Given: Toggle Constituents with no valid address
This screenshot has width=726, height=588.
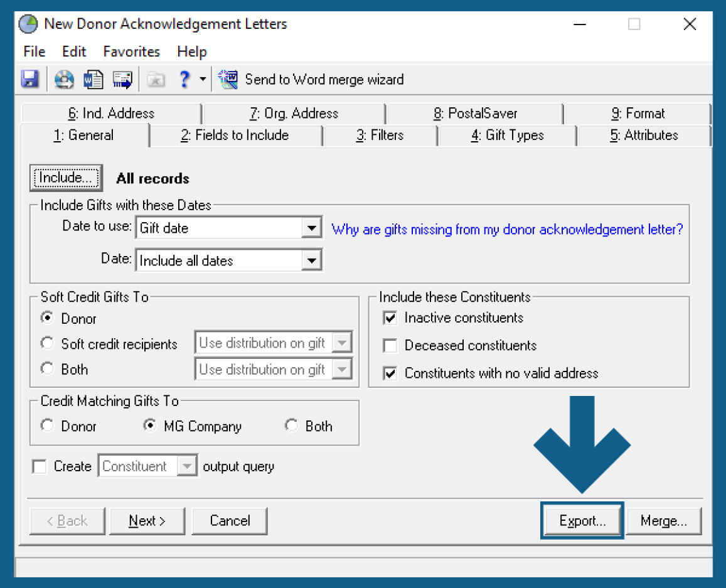Looking at the screenshot, I should point(390,373).
